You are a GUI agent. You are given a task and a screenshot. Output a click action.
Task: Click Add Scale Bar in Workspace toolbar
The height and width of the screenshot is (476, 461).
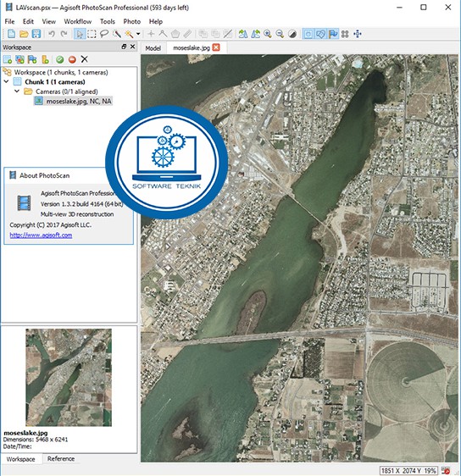pyautogui.click(x=45, y=59)
